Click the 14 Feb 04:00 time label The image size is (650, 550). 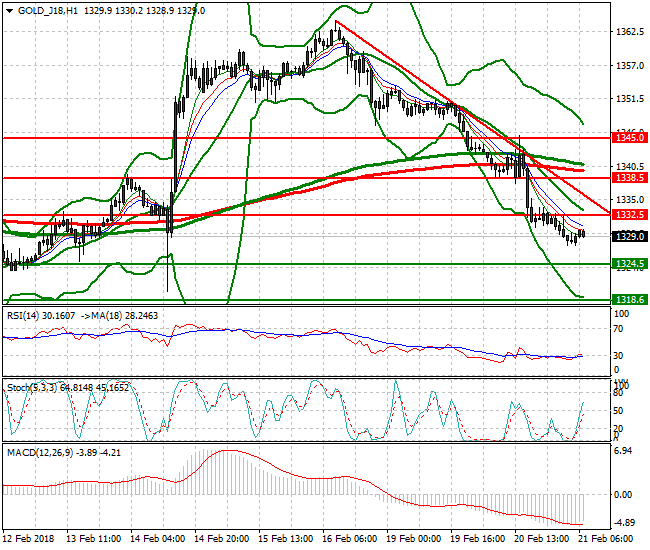[x=158, y=539]
